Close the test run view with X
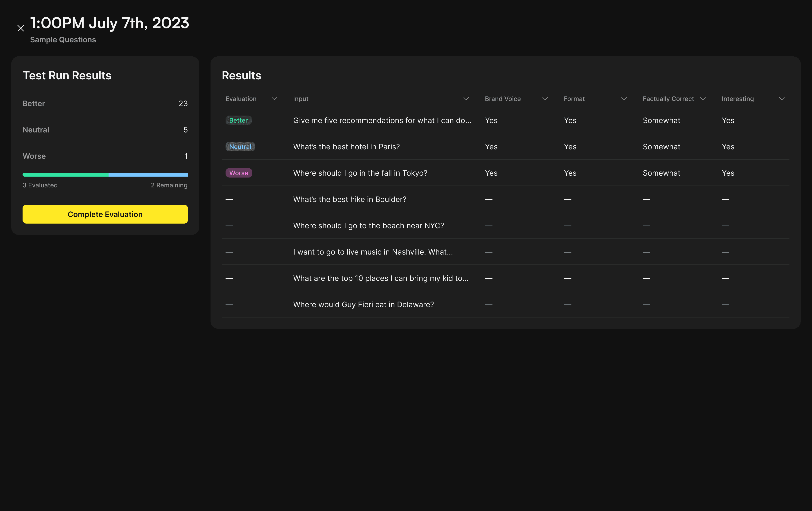The width and height of the screenshot is (812, 511). (21, 28)
